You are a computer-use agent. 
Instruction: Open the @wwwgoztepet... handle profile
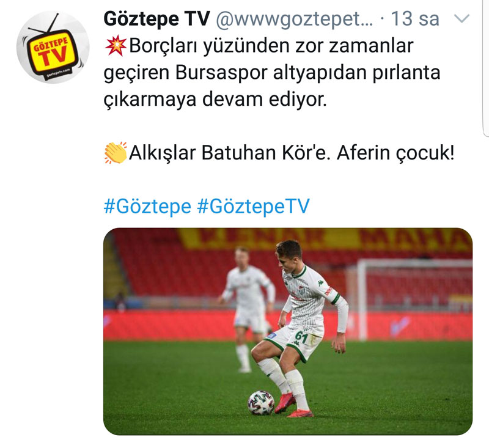tap(295, 20)
